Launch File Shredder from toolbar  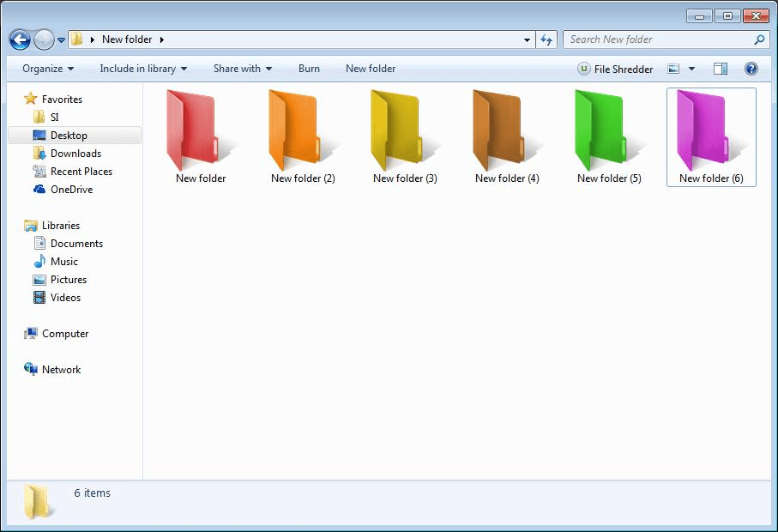coord(615,69)
